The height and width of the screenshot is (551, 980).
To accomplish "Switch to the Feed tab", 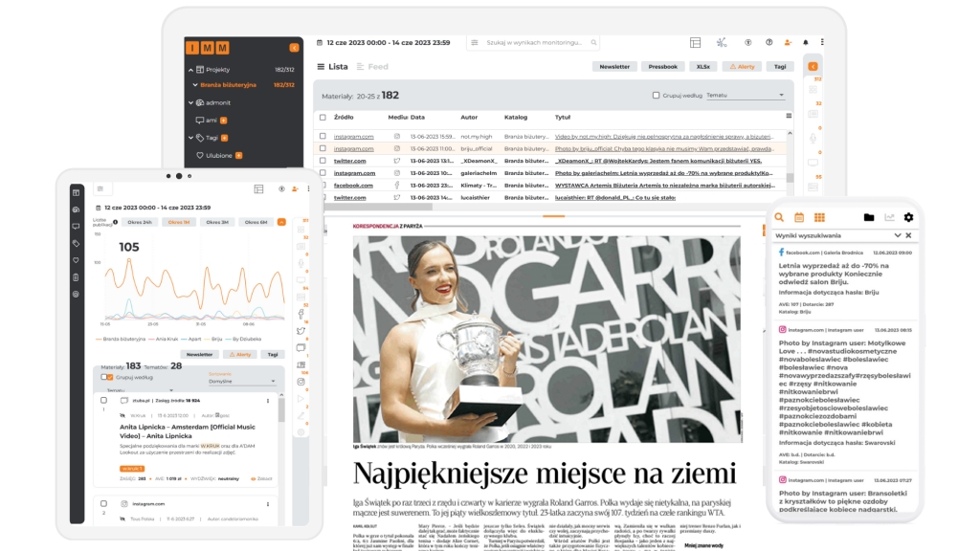I will [x=378, y=67].
